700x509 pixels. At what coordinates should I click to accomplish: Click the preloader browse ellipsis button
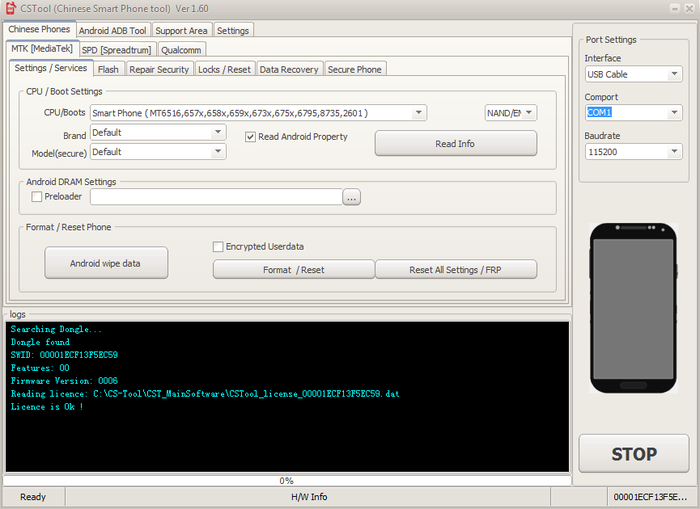[351, 197]
